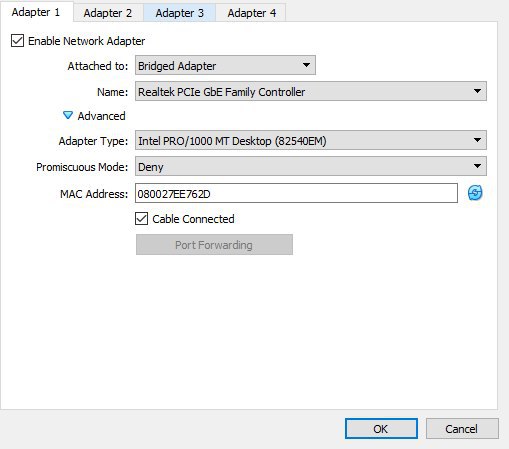Switch to the Adapter 3 tab
Image resolution: width=509 pixels, height=449 pixels.
click(180, 13)
